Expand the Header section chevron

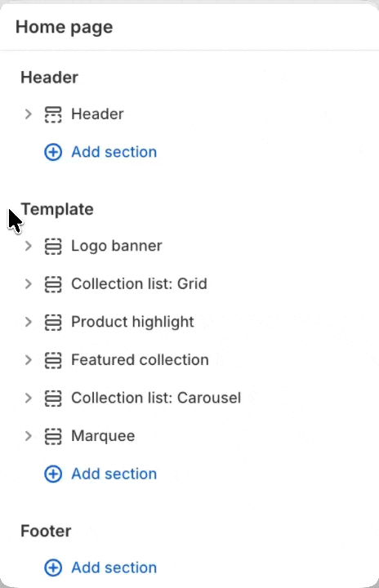pyautogui.click(x=28, y=114)
